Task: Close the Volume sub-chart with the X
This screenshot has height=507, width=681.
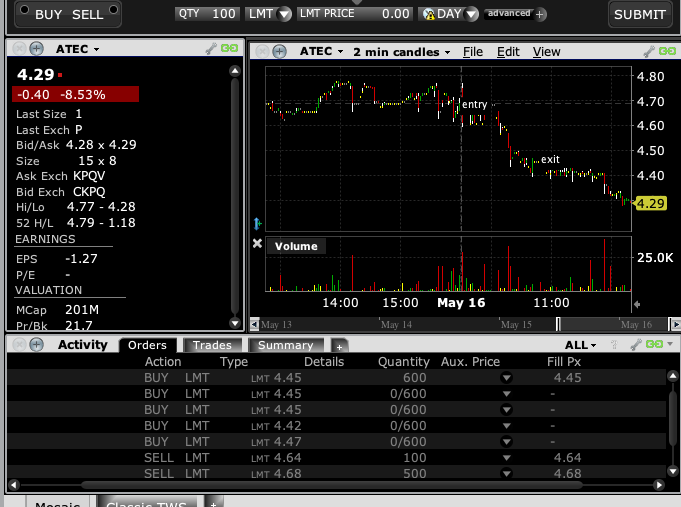Action: 257,244
